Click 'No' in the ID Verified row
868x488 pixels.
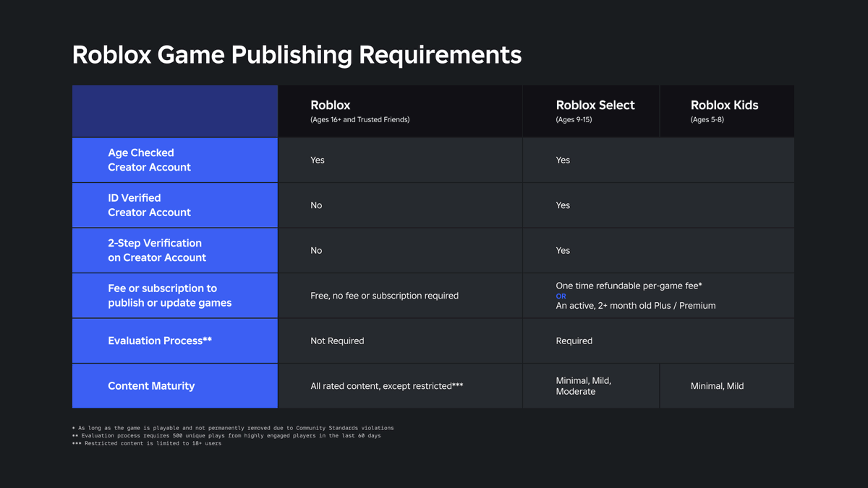[316, 205]
